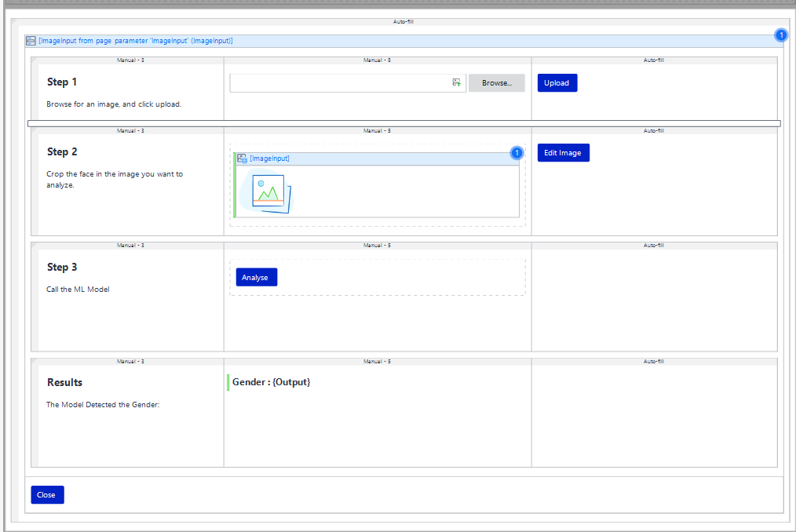Click the blue "1" badge on the header bar
This screenshot has width=796, height=532.
coord(781,35)
